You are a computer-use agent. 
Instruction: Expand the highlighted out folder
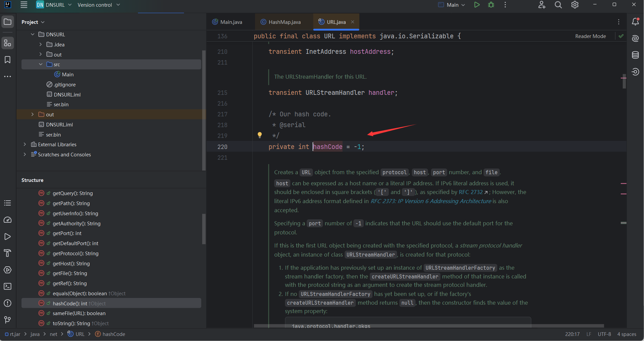click(x=33, y=114)
